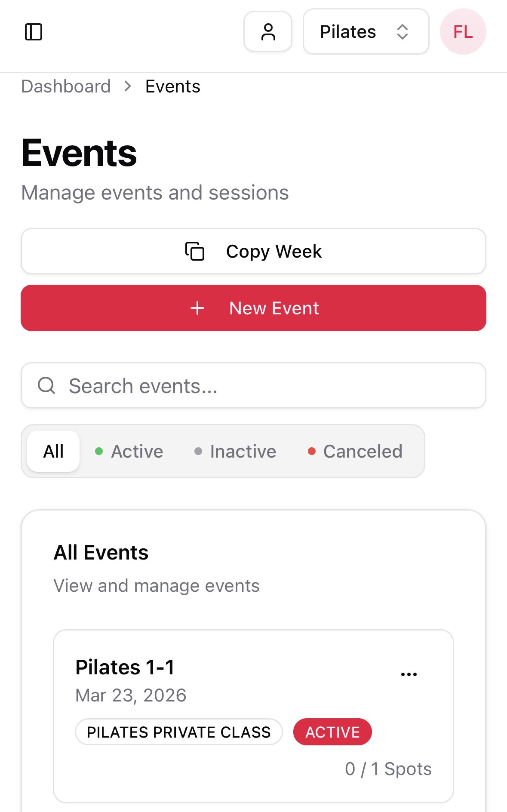
Task: Click the FL avatar circle
Action: 463,32
